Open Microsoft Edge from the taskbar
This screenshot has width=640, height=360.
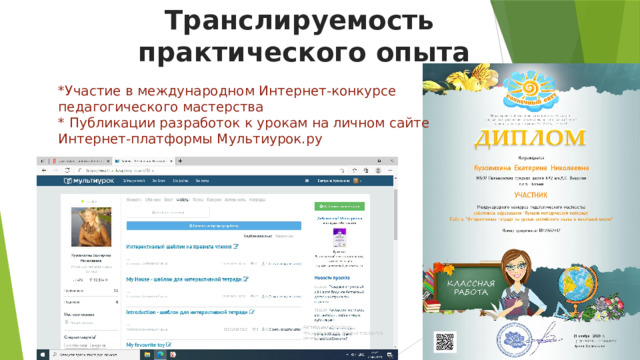coord(160,355)
